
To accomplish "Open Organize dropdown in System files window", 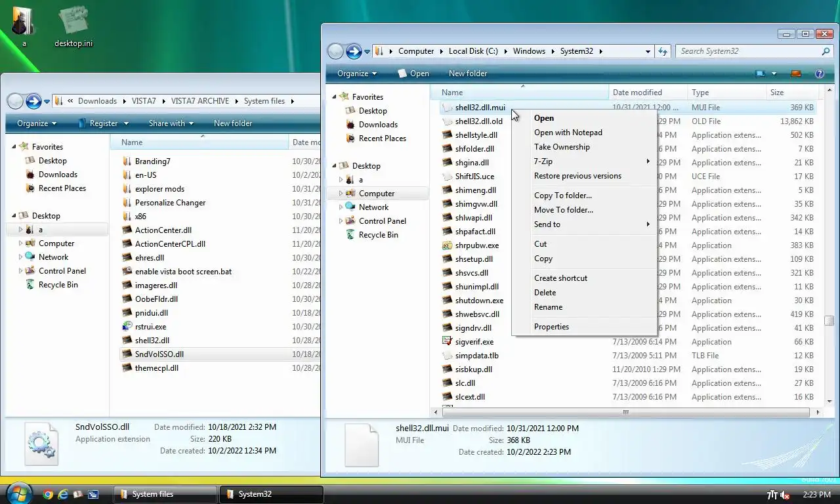I will [x=37, y=123].
